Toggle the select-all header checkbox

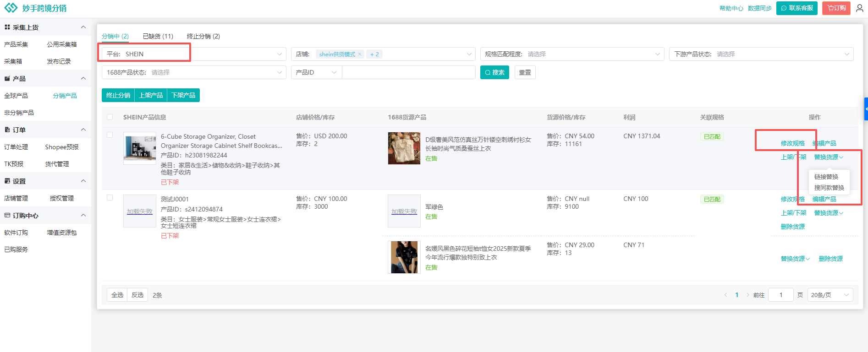(x=110, y=117)
